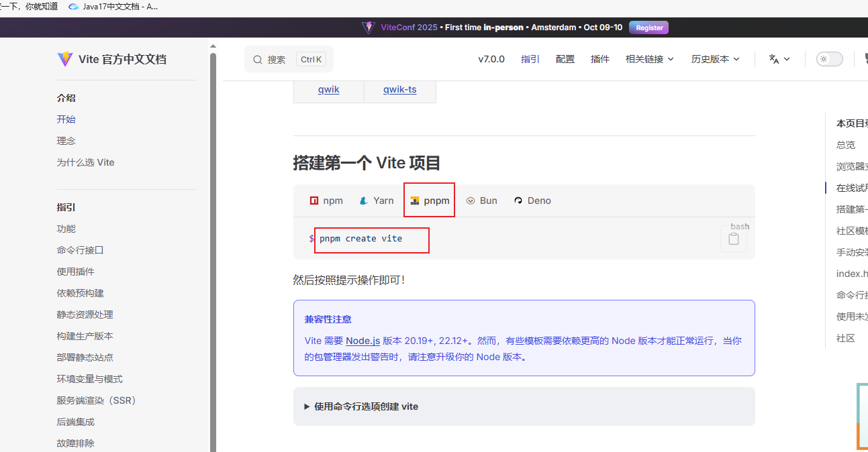Screen dimensions: 868x452
Task: Click the 搭建第一个 Vite 项目 heading
Action: coord(367,163)
